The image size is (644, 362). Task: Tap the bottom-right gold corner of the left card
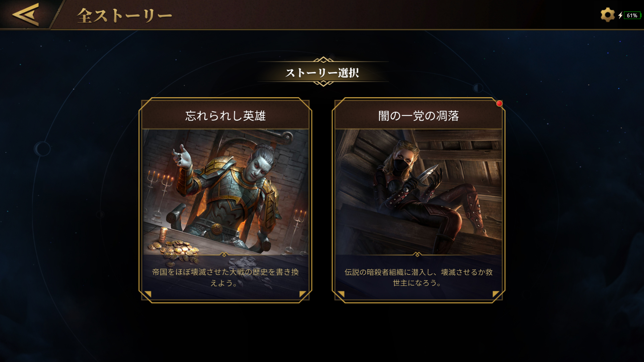(x=303, y=294)
